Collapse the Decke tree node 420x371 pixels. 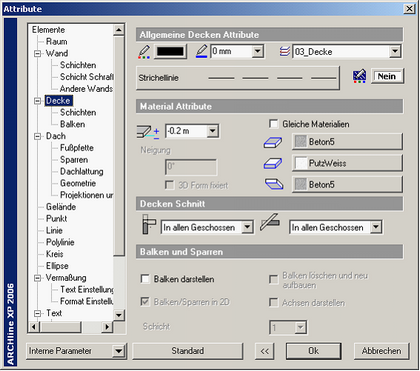38,101
